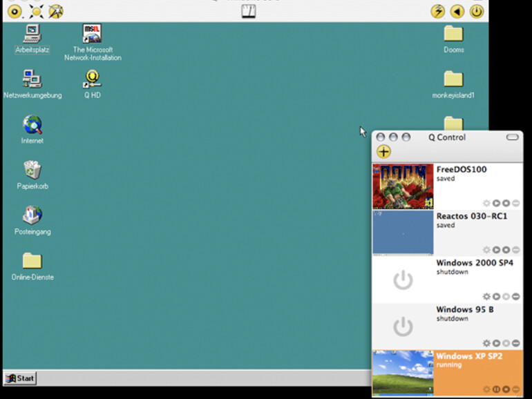Screen dimensions: 532x399
Task: Click the yellow power button in toolbar
Action: click(476, 11)
